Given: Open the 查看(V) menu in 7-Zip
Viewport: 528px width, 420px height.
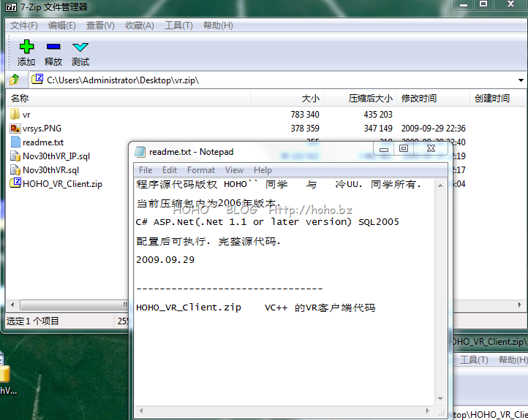Looking at the screenshot, I should coord(100,26).
